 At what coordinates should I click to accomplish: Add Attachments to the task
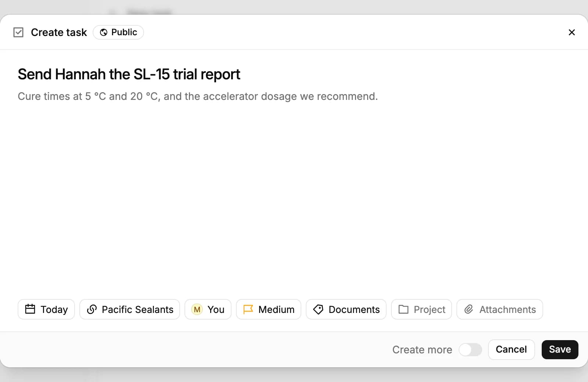[500, 309]
